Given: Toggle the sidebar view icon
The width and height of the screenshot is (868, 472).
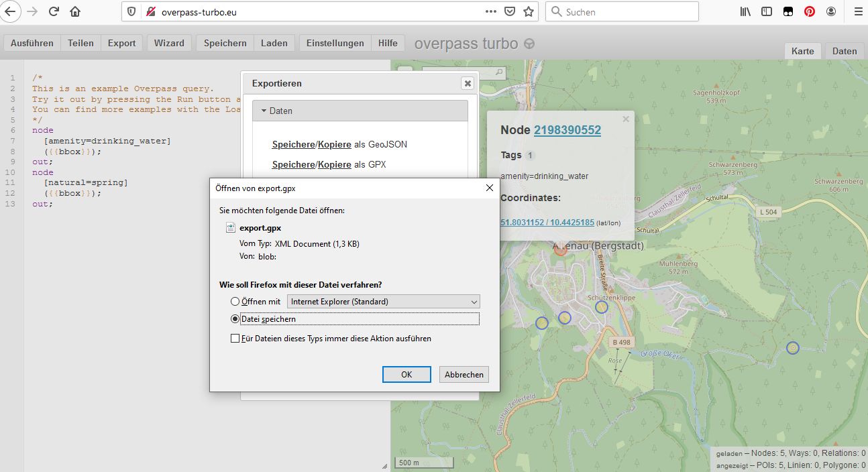Looking at the screenshot, I should [767, 11].
